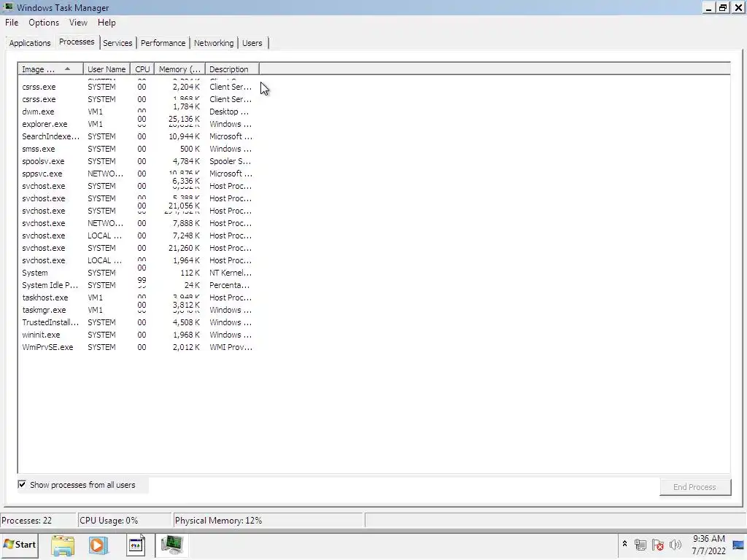Open the Options menu

point(43,23)
